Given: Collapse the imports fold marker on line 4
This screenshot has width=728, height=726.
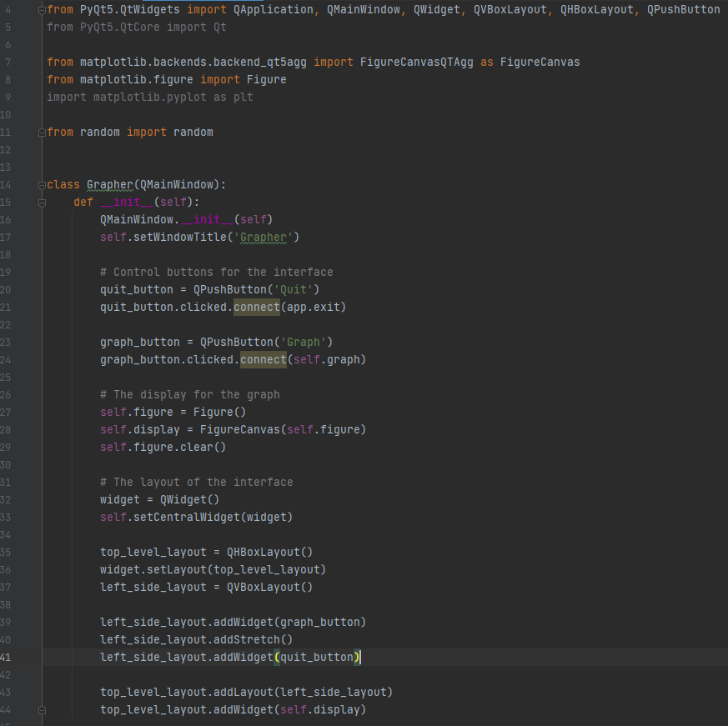Looking at the screenshot, I should point(42,10).
